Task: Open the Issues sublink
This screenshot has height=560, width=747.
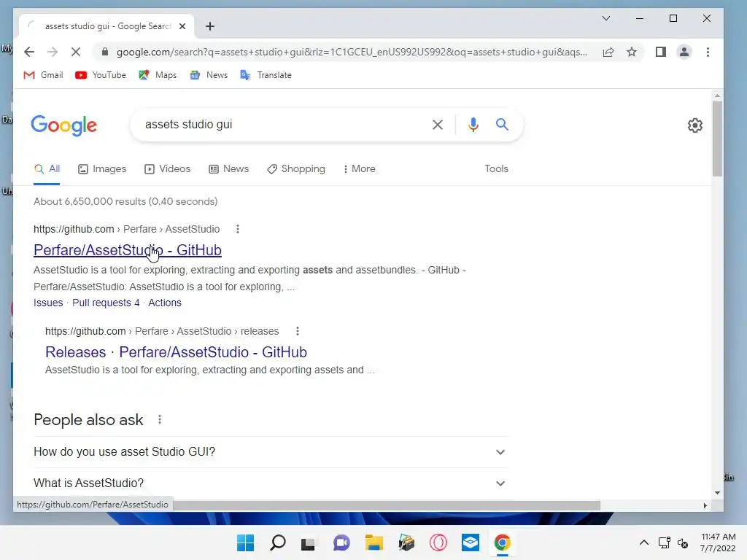Action: click(48, 303)
